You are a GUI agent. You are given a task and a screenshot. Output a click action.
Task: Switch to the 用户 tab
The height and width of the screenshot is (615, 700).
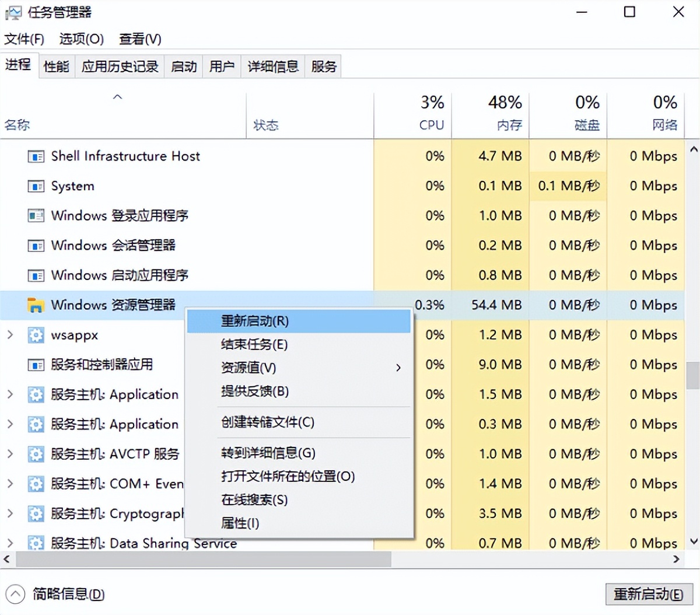tap(222, 67)
